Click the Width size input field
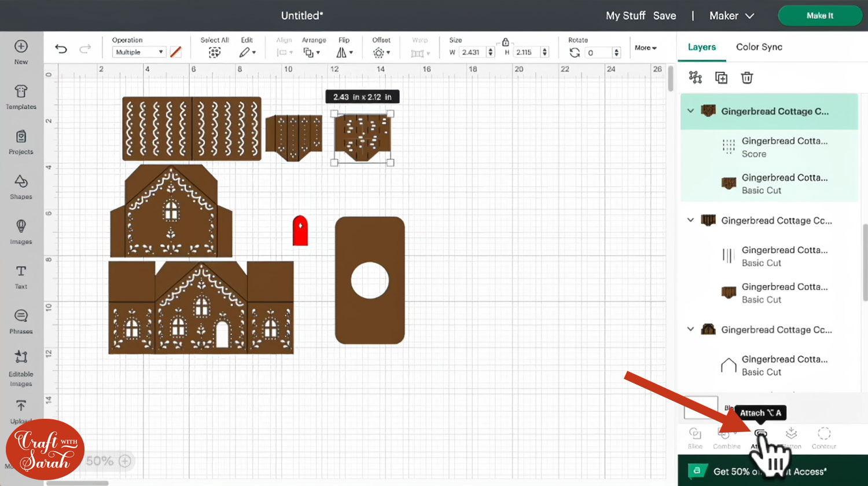 pos(473,52)
